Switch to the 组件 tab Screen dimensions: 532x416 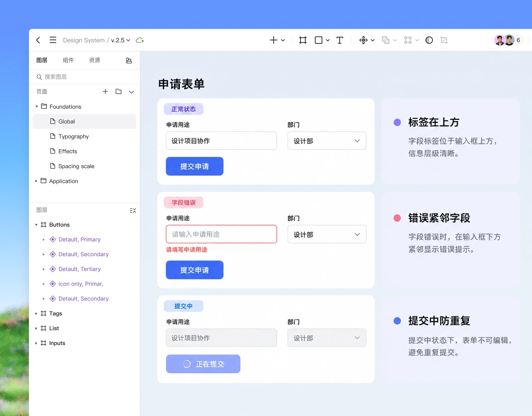pyautogui.click(x=68, y=60)
